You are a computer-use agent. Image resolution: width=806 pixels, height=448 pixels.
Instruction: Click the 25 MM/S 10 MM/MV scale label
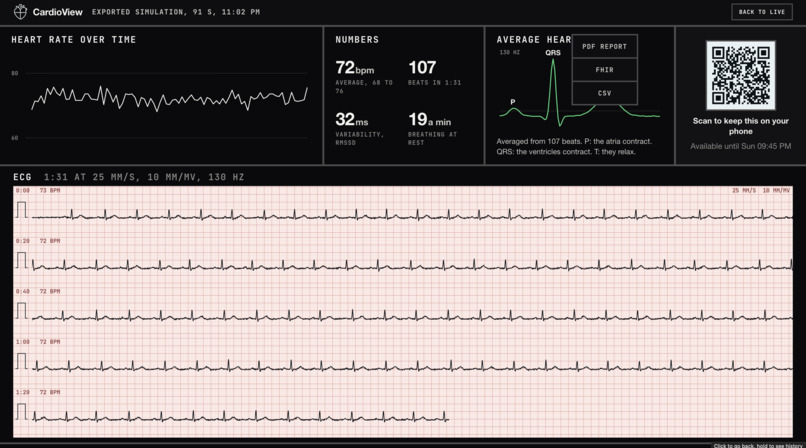761,191
